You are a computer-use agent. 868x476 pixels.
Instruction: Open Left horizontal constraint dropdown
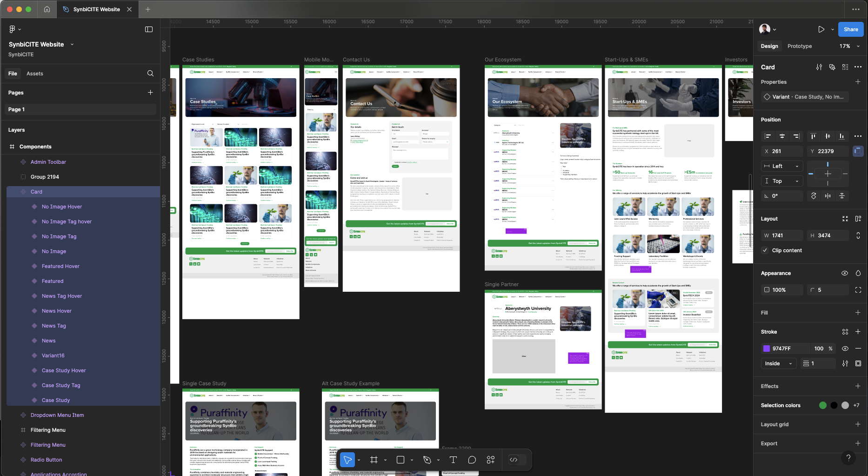click(x=782, y=166)
